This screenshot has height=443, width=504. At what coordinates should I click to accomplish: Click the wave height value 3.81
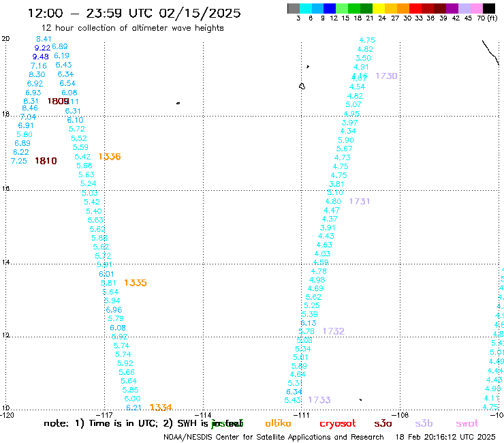coord(336,184)
